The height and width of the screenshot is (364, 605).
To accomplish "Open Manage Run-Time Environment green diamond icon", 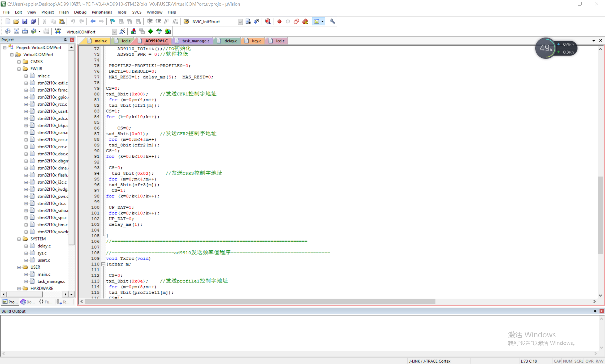I will pyautogui.click(x=150, y=31).
